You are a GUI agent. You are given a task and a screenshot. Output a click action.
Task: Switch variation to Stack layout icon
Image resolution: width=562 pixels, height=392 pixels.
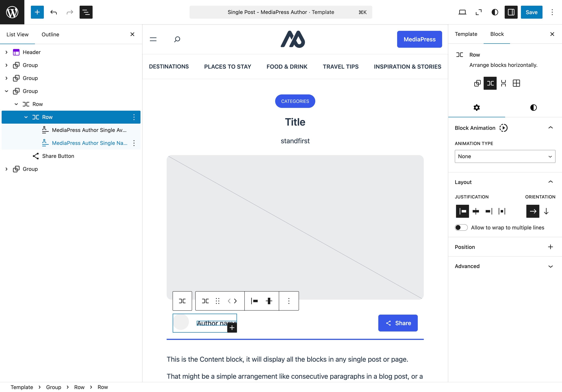pos(503,83)
